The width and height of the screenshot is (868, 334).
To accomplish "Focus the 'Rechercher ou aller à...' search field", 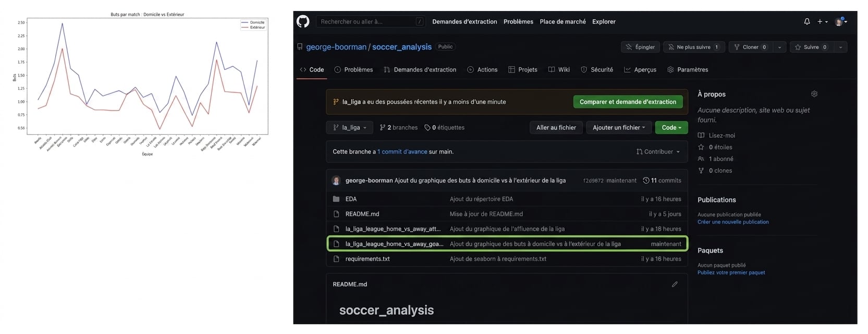I will [x=371, y=21].
